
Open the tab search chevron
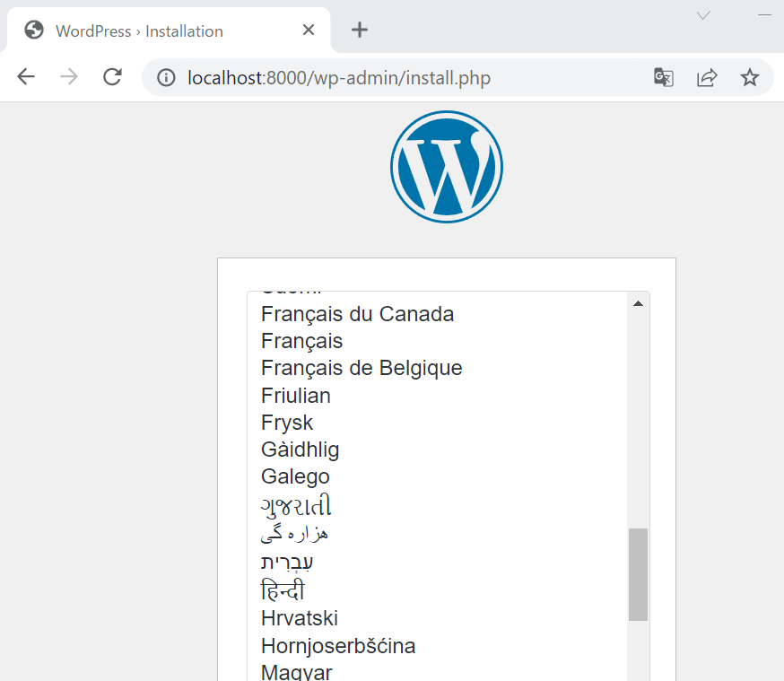(x=703, y=15)
